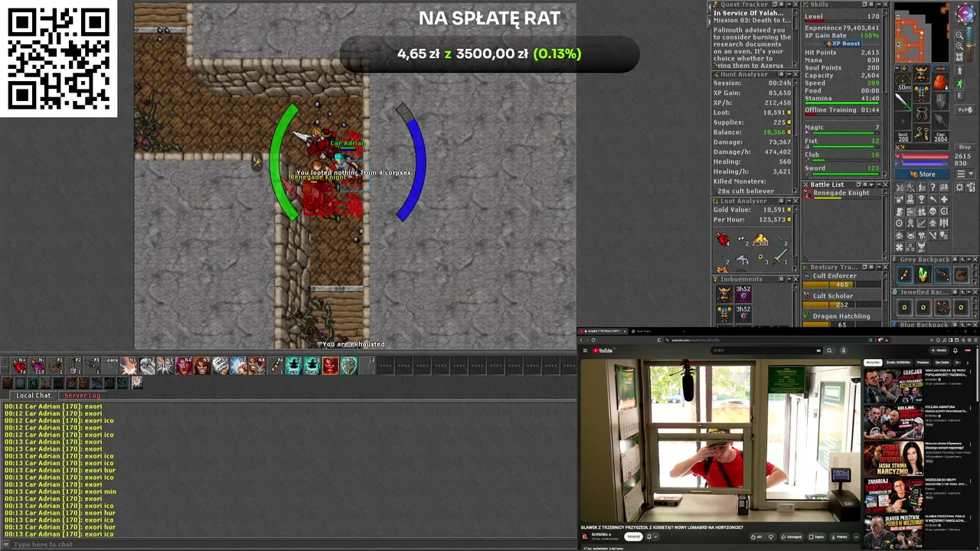This screenshot has height=551, width=980.
Task: Click the 'Zapisz' save button
Action: [x=815, y=536]
